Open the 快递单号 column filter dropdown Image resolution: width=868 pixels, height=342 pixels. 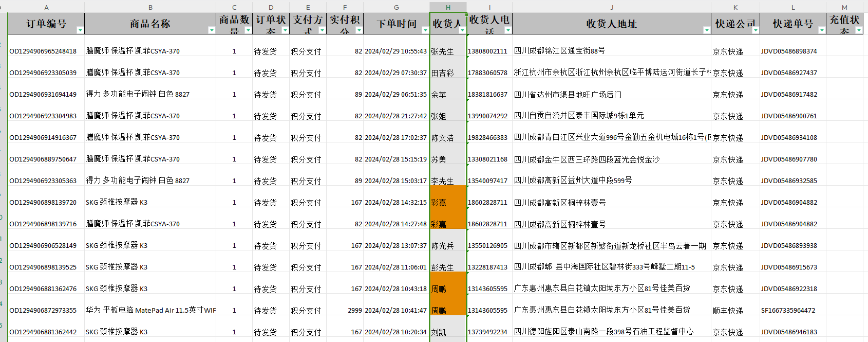[x=821, y=30]
